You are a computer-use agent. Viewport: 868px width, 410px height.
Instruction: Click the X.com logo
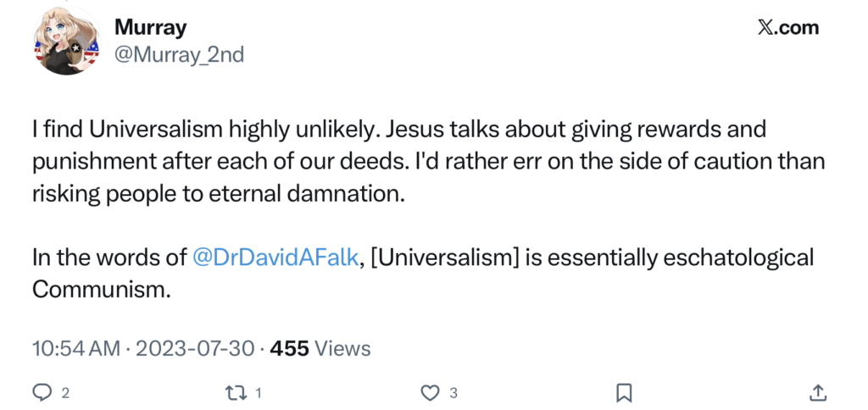[x=787, y=27]
